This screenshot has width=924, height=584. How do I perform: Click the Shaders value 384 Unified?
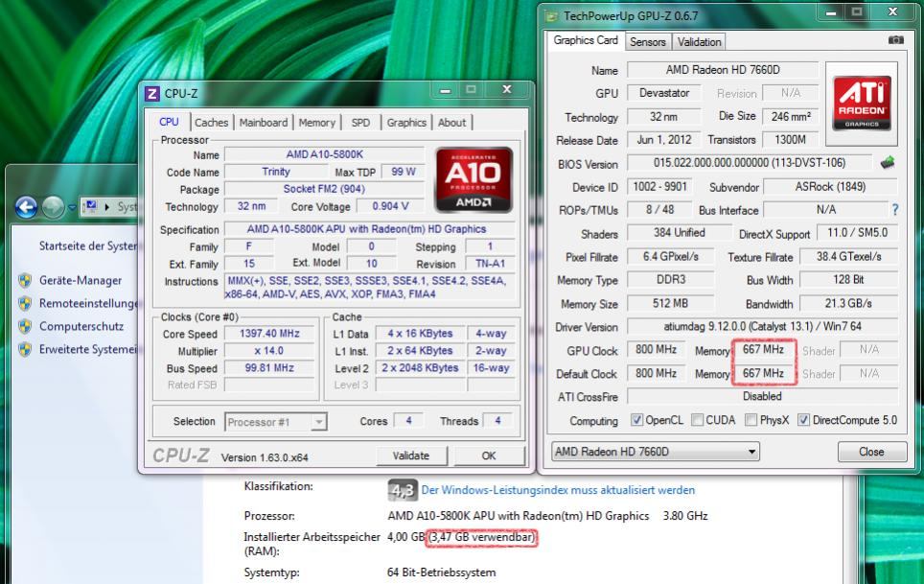(679, 233)
